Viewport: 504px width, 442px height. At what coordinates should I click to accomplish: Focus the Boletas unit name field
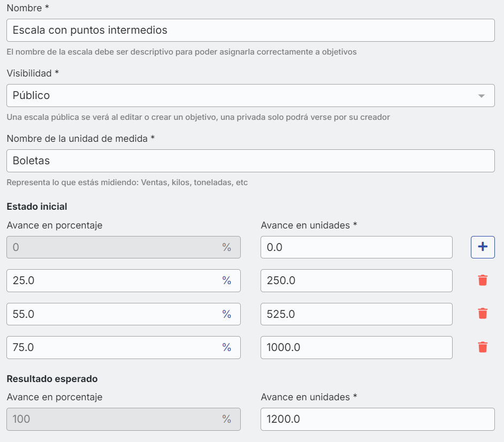pos(250,161)
